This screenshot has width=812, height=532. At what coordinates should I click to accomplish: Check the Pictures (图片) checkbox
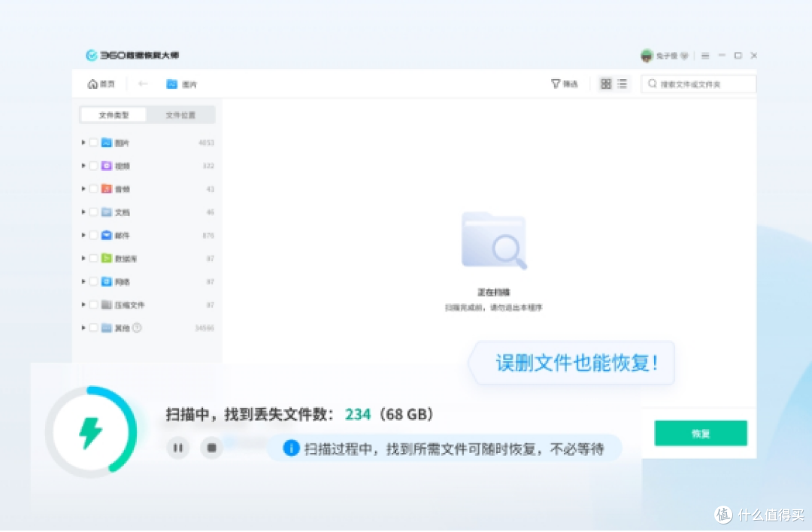pos(94,142)
